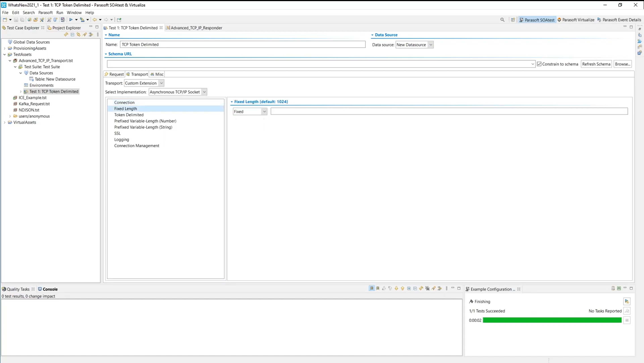Click the Link with Editor icon in Test Case Explorer
The height and width of the screenshot is (363, 644).
pyautogui.click(x=78, y=34)
